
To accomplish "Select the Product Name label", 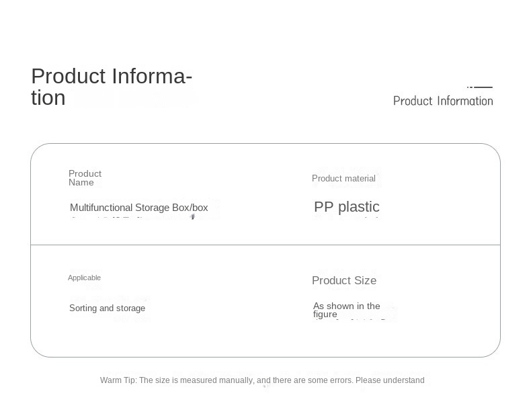I will coord(85,178).
